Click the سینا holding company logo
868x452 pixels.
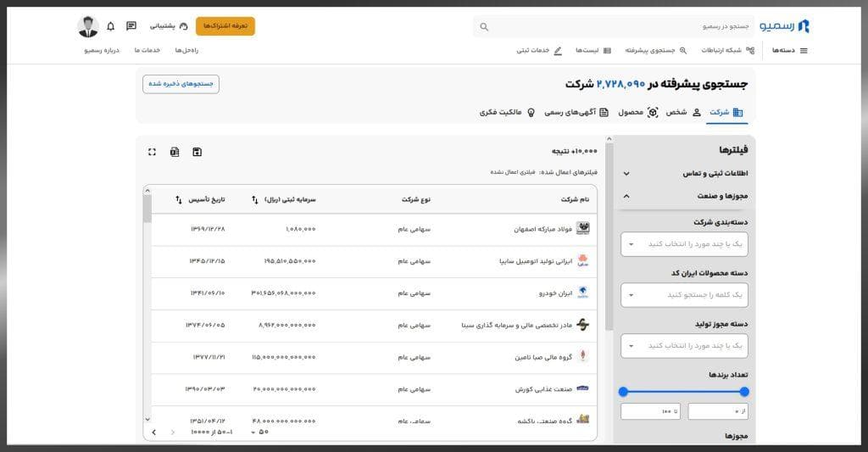pyautogui.click(x=583, y=325)
